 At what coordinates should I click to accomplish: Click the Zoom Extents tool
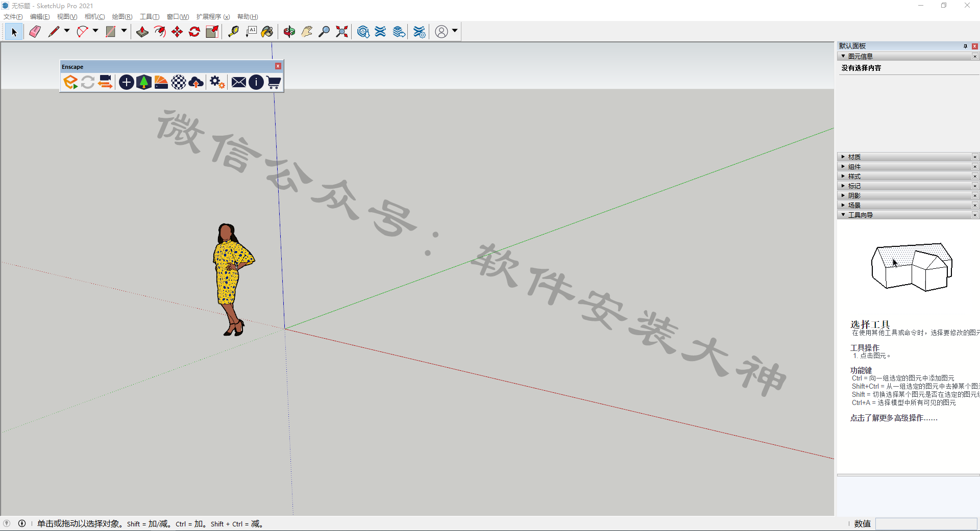341,32
